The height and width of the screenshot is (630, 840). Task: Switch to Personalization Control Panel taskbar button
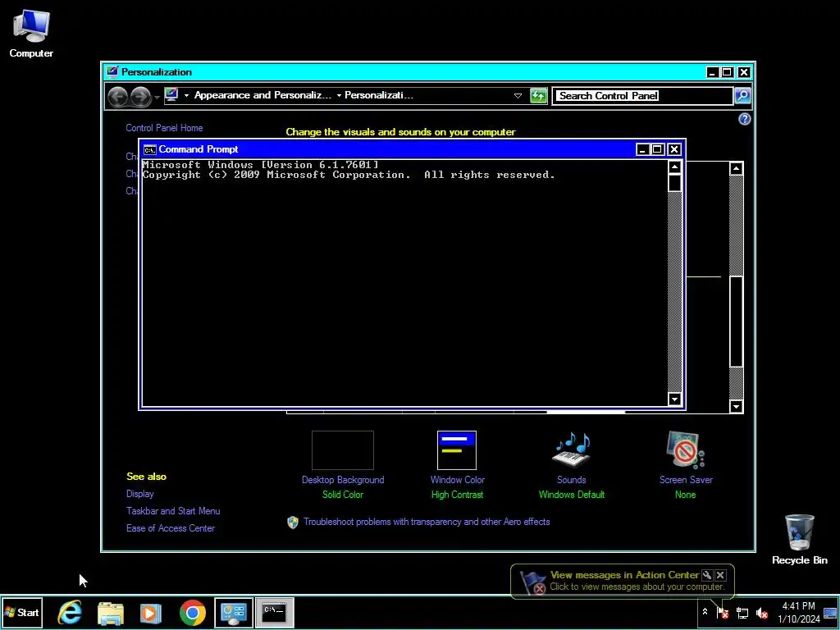[234, 612]
